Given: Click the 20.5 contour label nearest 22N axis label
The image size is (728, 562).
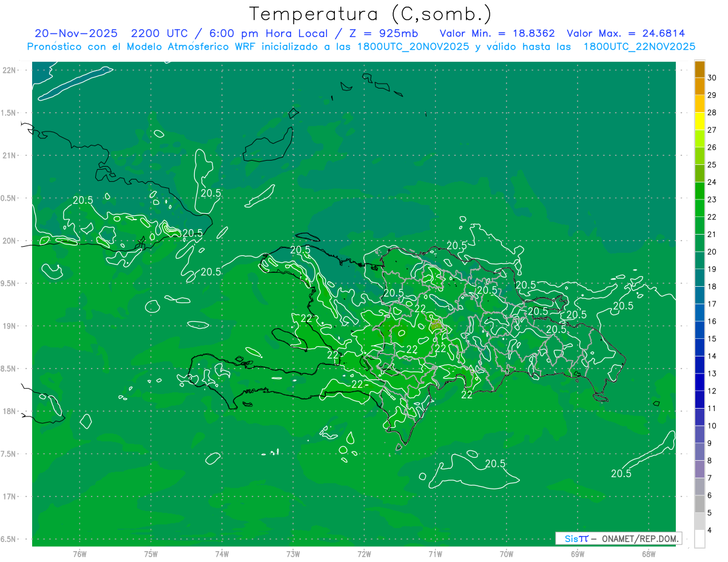Looking at the screenshot, I should pyautogui.click(x=83, y=200).
